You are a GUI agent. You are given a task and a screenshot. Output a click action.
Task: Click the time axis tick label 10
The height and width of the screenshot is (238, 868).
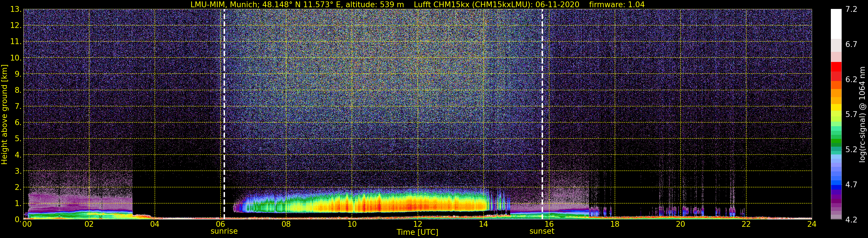point(352,224)
